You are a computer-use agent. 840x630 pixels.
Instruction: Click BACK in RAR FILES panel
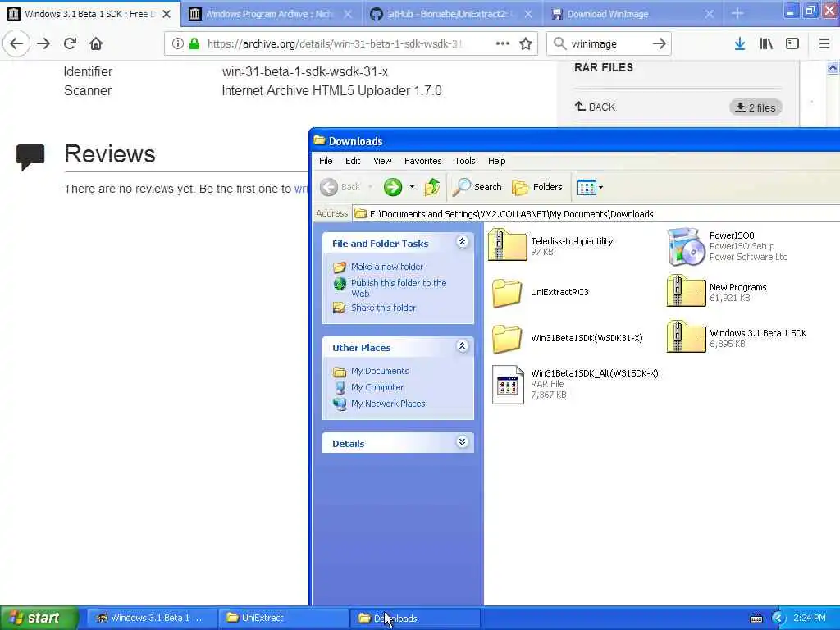click(596, 107)
